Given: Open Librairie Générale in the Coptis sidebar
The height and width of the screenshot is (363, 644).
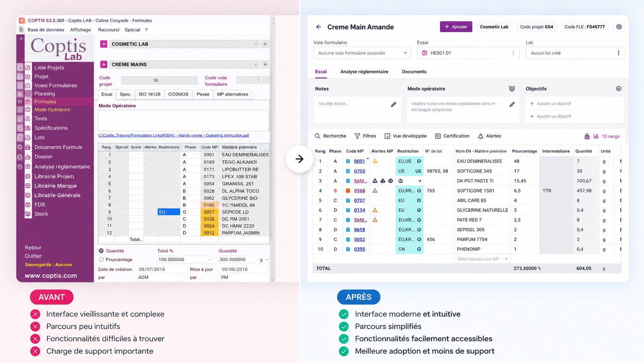Looking at the screenshot, I should click(57, 195).
